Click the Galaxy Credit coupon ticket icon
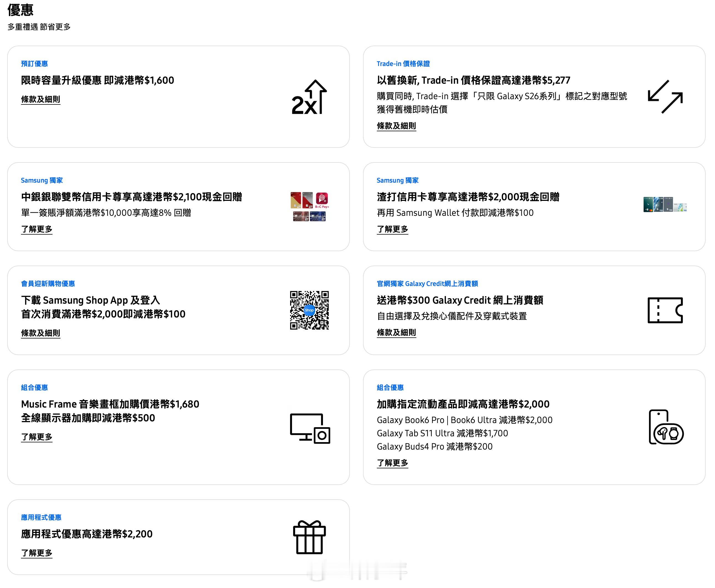Screen dimensions: 715x588 [x=665, y=310]
